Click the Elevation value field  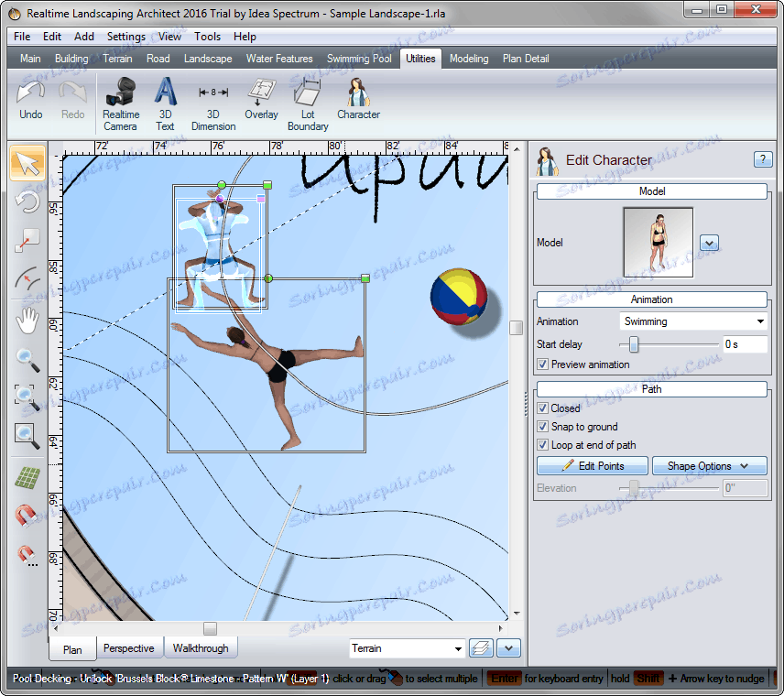745,488
